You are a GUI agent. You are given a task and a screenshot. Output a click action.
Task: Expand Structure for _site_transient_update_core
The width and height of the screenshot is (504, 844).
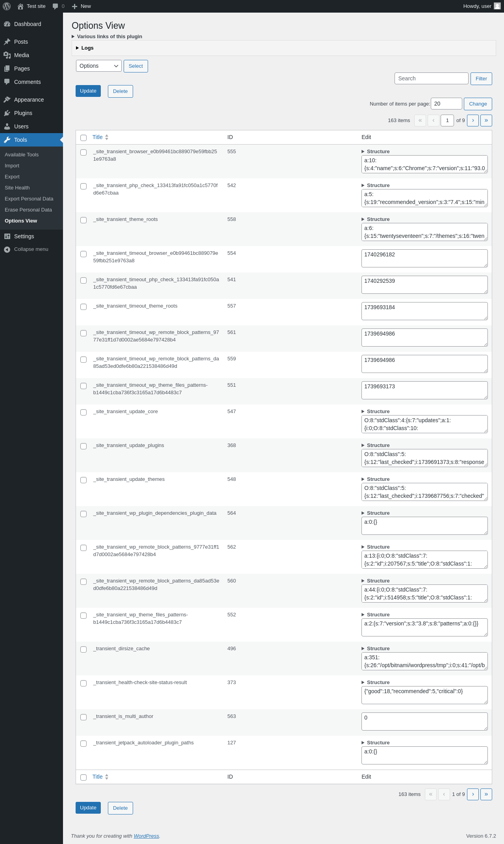(x=376, y=412)
